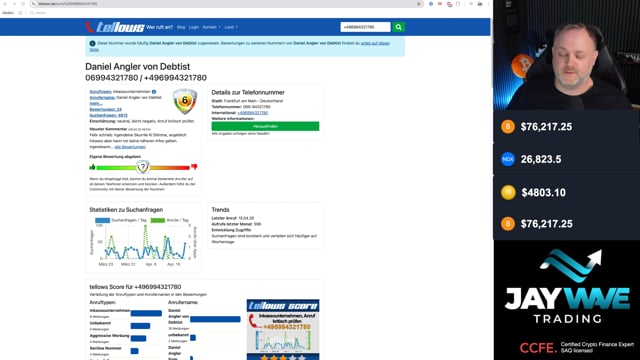The height and width of the screenshot is (360, 640).
Task: Click the $4803.10 gold price
Action: point(543,193)
